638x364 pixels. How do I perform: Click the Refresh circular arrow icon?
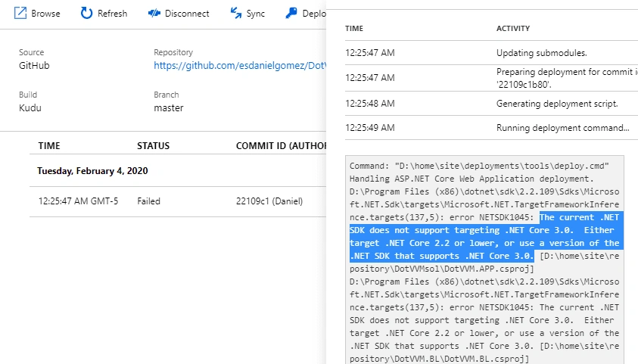tap(86, 13)
